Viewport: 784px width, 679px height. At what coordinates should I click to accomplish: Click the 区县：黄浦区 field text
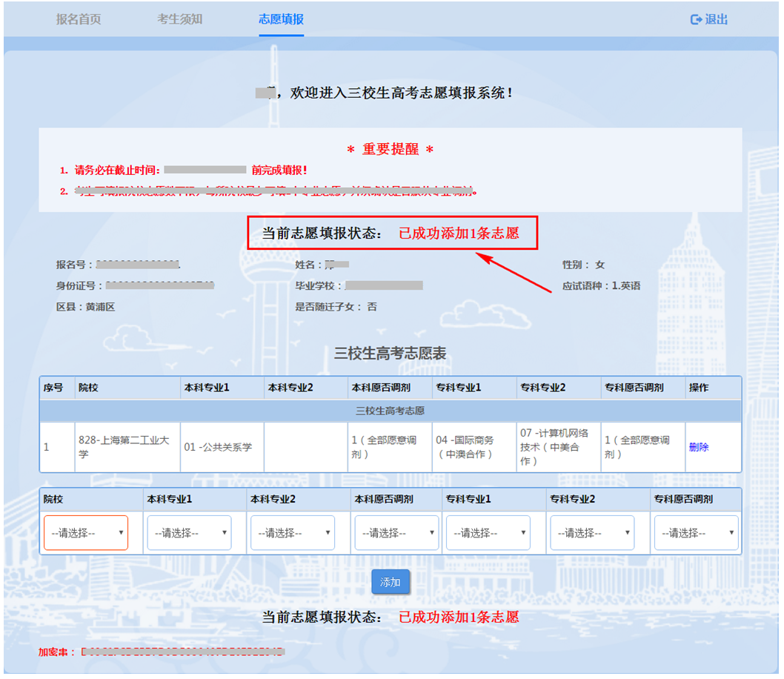[85, 307]
